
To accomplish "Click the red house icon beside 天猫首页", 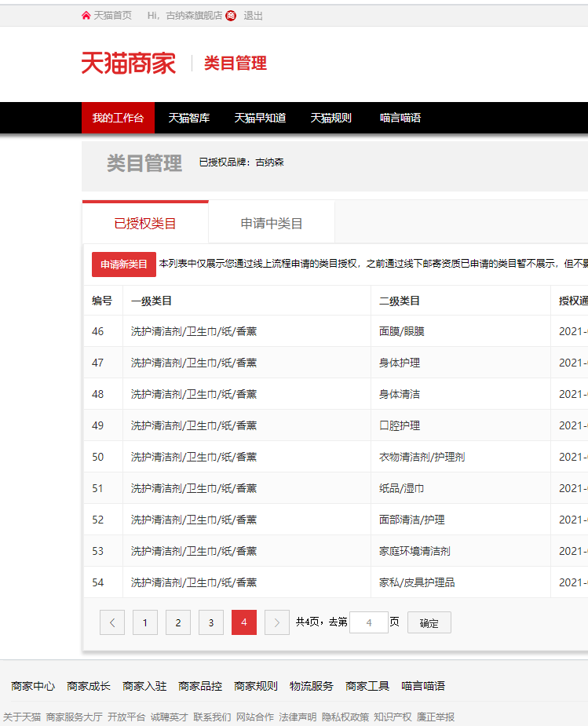I will 86,16.
